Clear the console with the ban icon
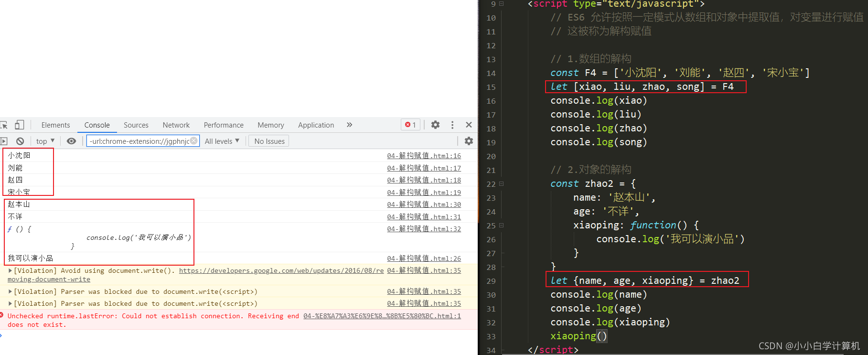 click(20, 141)
